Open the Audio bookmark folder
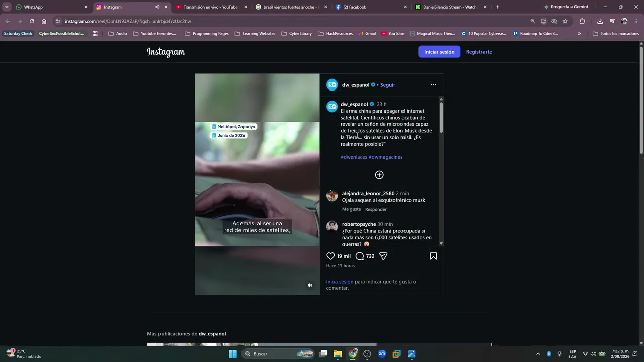This screenshot has width=644, height=362. [x=118, y=34]
